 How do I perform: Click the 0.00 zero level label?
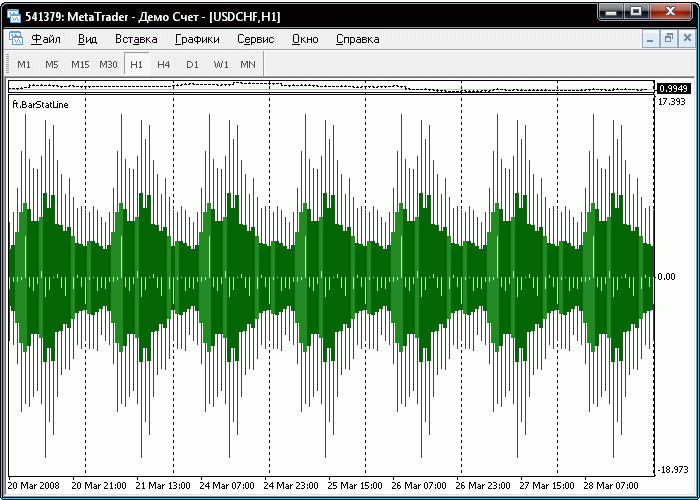pyautogui.click(x=666, y=277)
